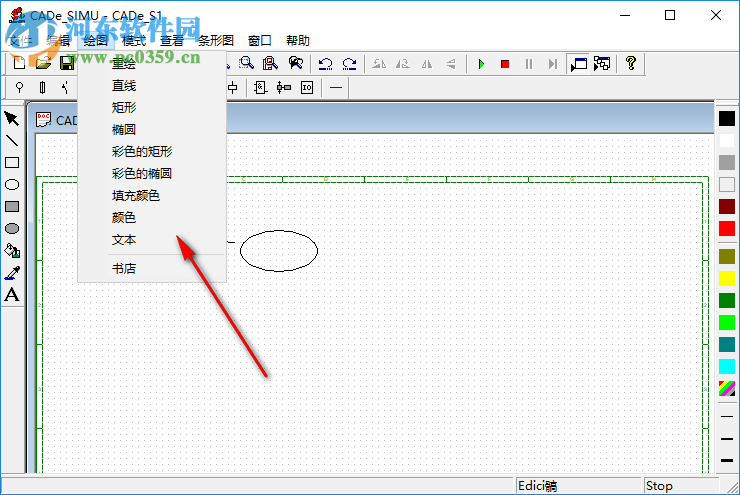This screenshot has height=495, width=740.
Task: Select 文本 menu entry
Action: click(151, 240)
